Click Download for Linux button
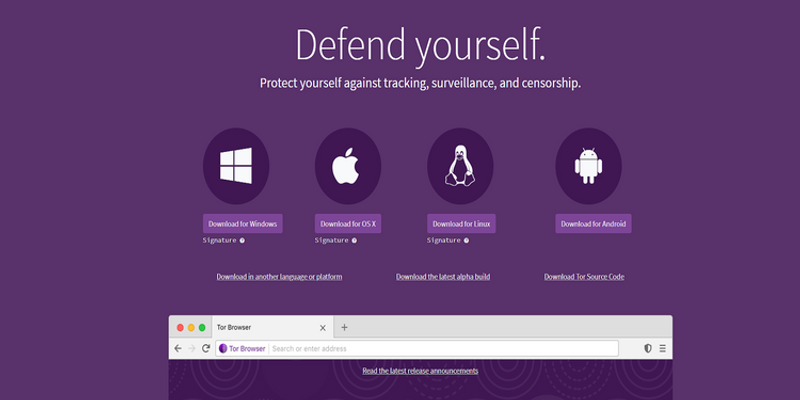The width and height of the screenshot is (800, 400). (461, 223)
